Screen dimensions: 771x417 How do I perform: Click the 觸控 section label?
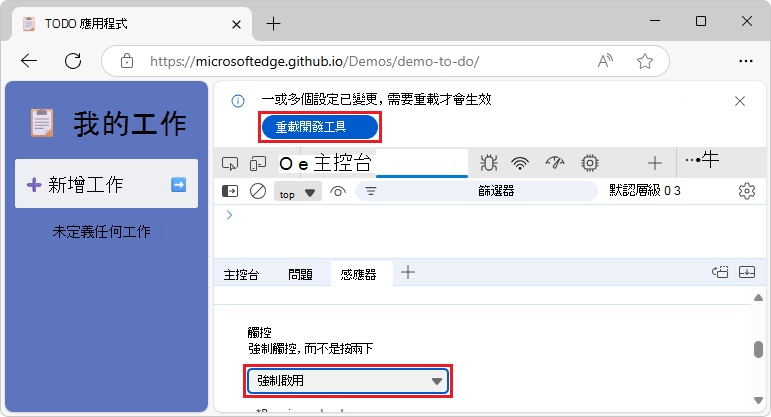point(260,333)
